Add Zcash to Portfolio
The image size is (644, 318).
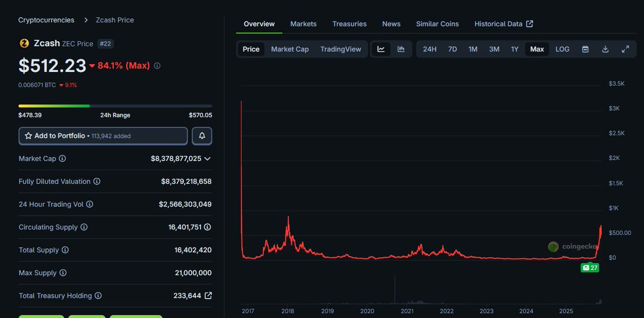click(x=103, y=136)
